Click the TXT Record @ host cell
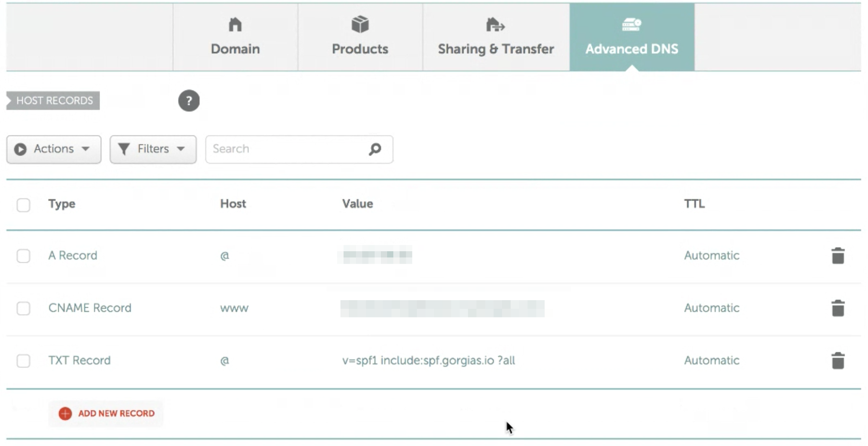The width and height of the screenshot is (868, 446). tap(225, 361)
